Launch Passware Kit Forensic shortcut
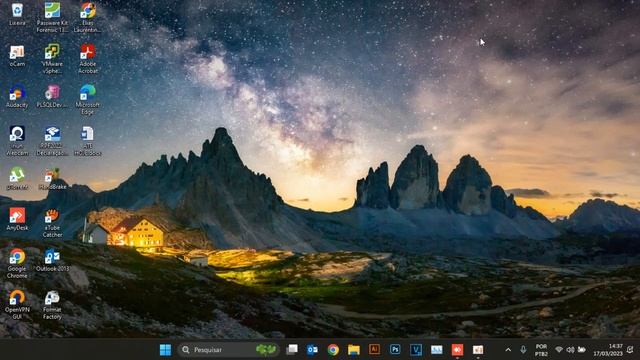Image resolution: width=640 pixels, height=360 pixels. click(x=52, y=18)
